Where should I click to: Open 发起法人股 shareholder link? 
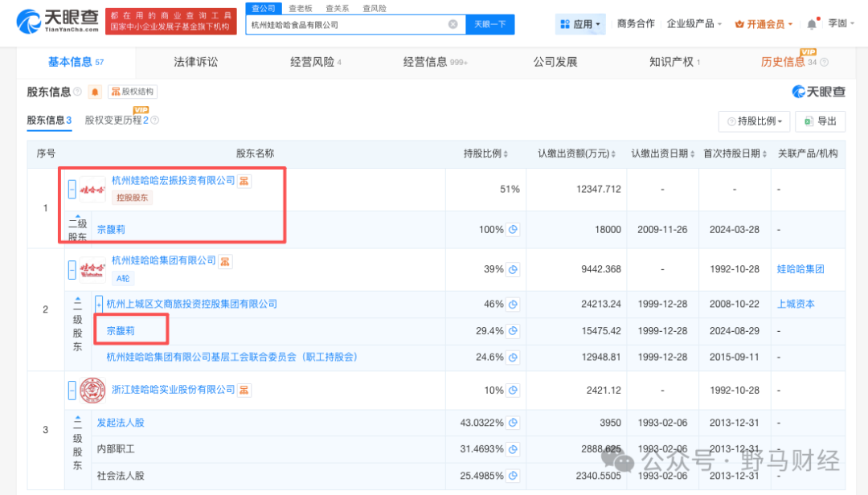click(121, 423)
